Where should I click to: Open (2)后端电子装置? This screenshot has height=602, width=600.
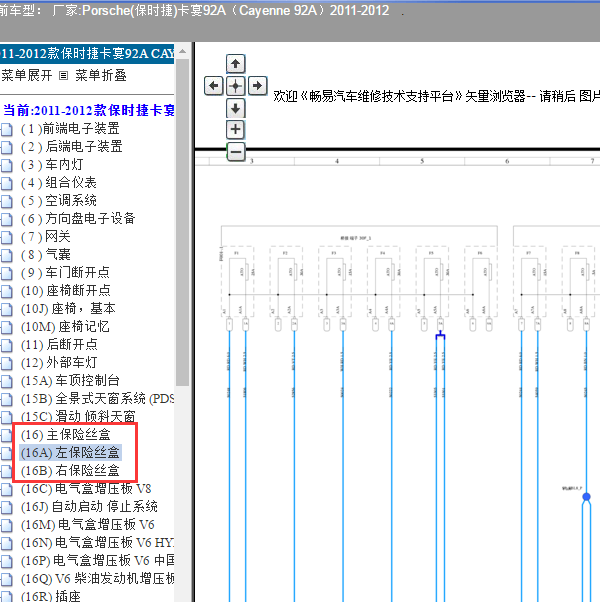point(71,147)
